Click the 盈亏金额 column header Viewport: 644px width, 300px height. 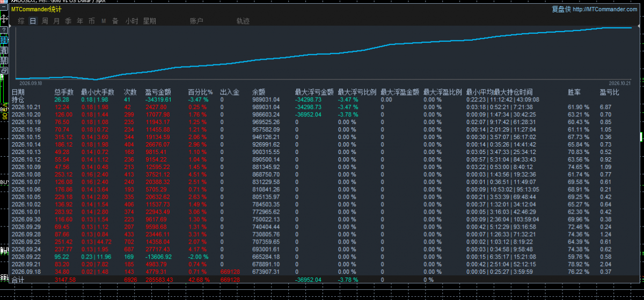158,92
